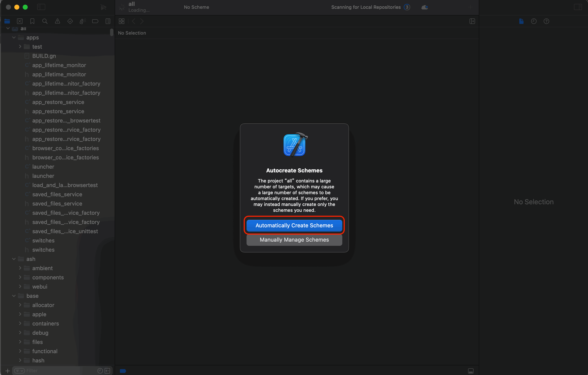
Task: Open the Report navigator icon
Action: pyautogui.click(x=108, y=21)
